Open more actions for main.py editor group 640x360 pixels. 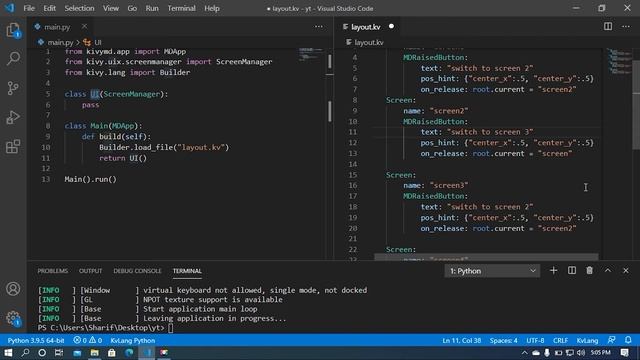319,27
